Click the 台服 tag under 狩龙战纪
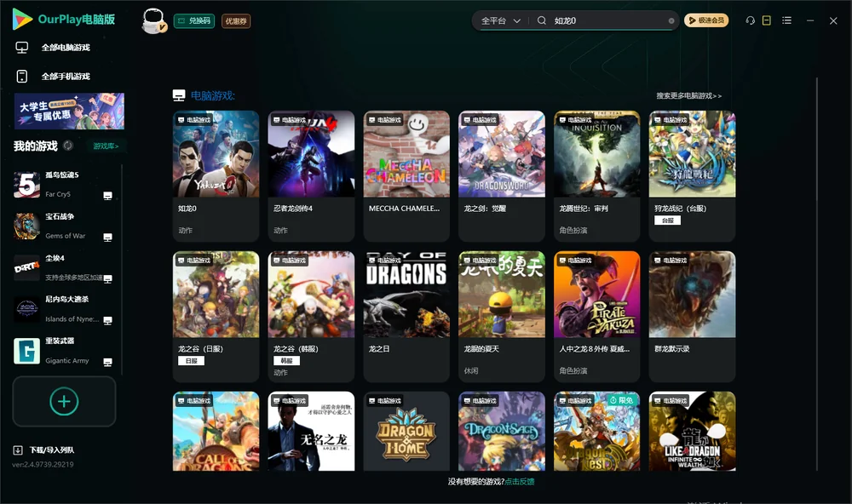Screen dimensions: 852x504 [667, 220]
